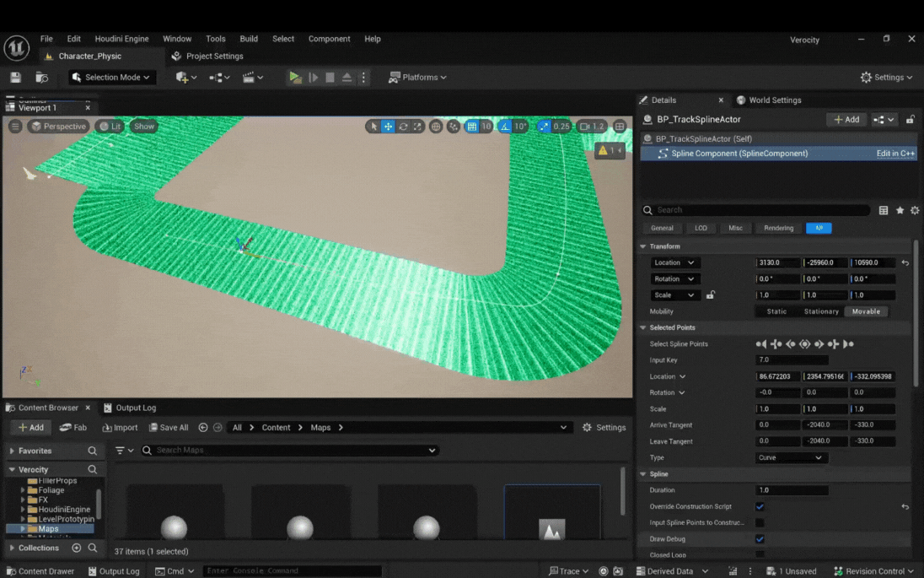Image resolution: width=924 pixels, height=578 pixels.
Task: Uncheck Override Construction Script checkbox
Action: [760, 507]
